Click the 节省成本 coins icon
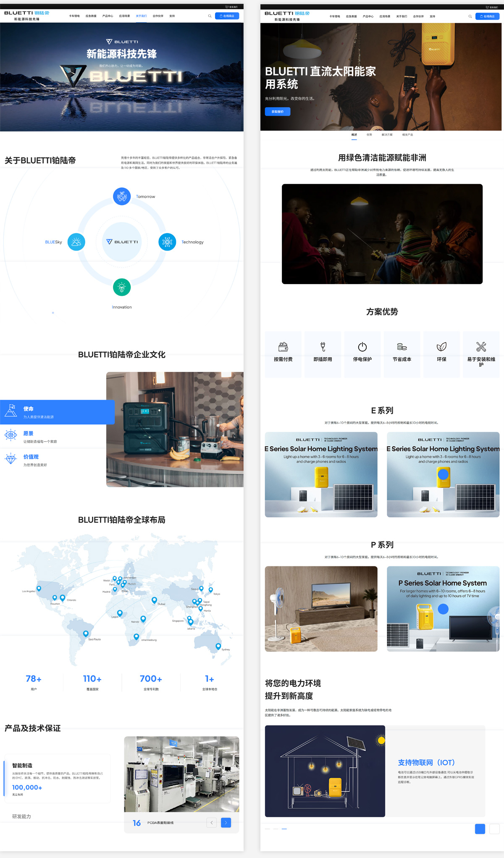This screenshot has height=858, width=504. pyautogui.click(x=402, y=347)
